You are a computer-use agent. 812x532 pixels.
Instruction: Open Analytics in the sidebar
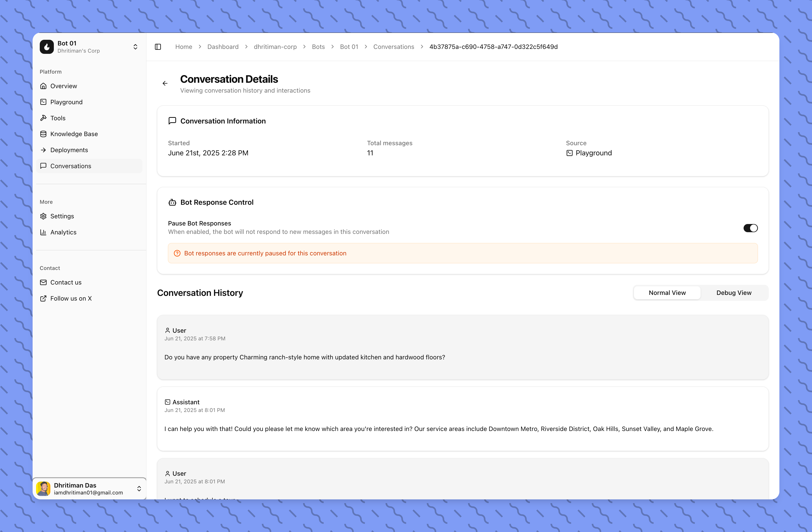89,232
